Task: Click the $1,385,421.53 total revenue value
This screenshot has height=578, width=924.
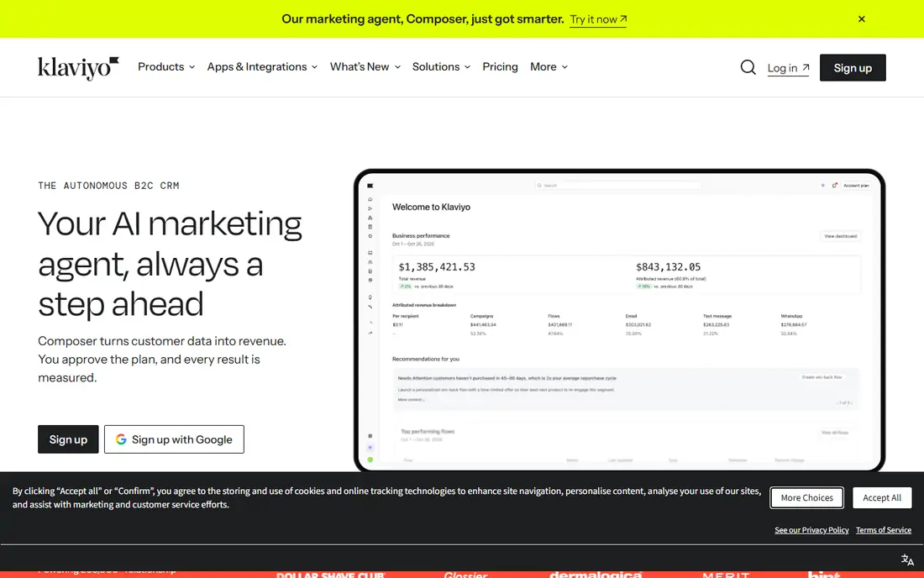Action: (x=437, y=267)
